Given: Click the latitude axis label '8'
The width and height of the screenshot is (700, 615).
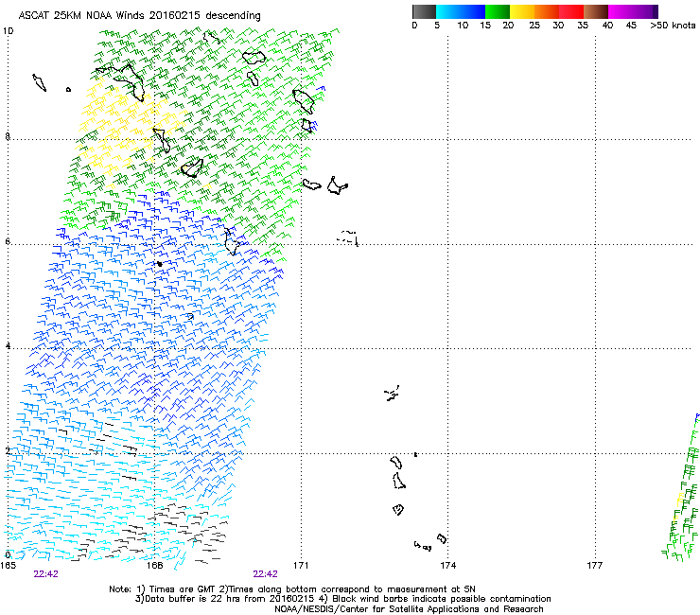Looking at the screenshot, I should coord(8,136).
